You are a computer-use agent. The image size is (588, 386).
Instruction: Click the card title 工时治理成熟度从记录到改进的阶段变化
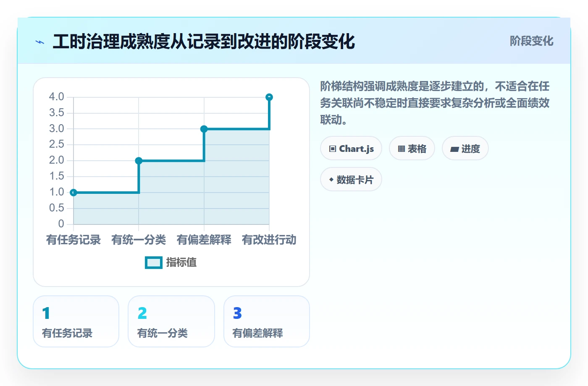(204, 42)
